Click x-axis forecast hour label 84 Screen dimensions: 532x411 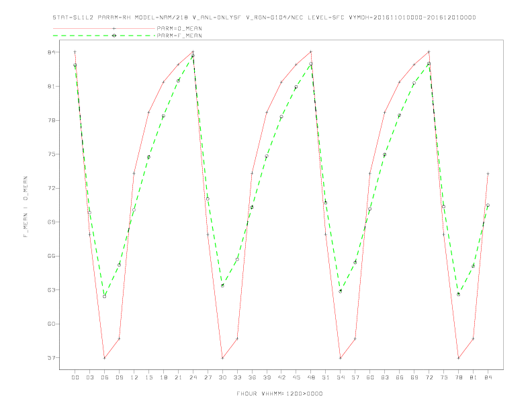click(488, 377)
